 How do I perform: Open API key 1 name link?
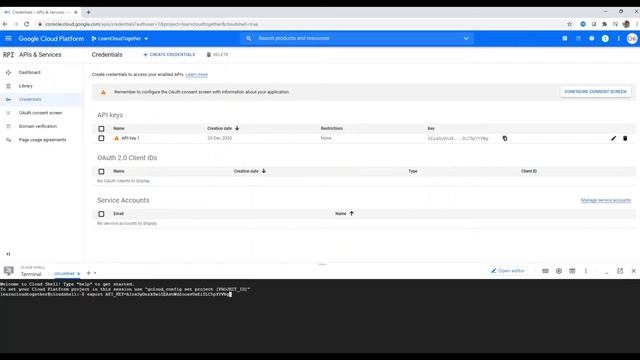[x=130, y=138]
